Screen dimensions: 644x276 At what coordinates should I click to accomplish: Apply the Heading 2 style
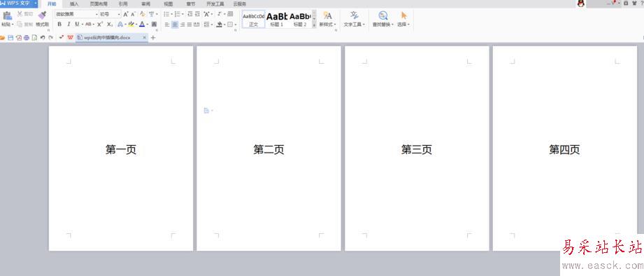(x=300, y=19)
